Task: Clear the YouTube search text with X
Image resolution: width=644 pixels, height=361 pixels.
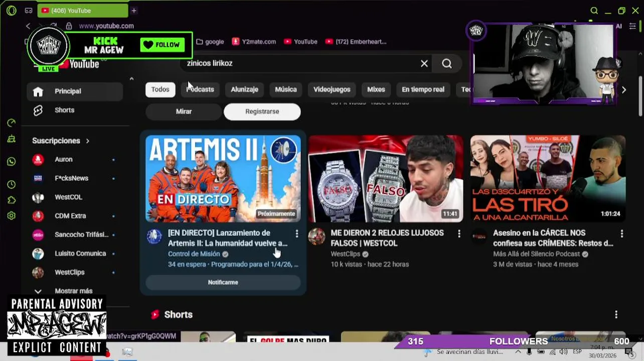Action: coord(424,64)
